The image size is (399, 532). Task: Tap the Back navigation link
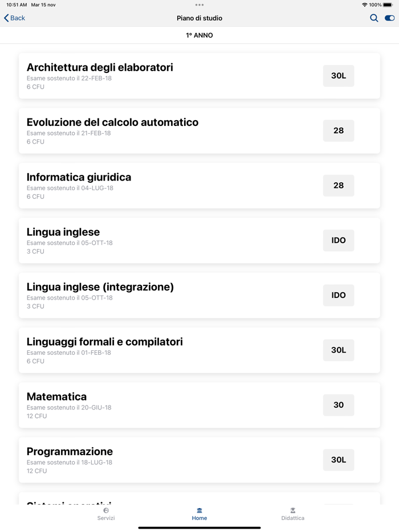(16, 18)
